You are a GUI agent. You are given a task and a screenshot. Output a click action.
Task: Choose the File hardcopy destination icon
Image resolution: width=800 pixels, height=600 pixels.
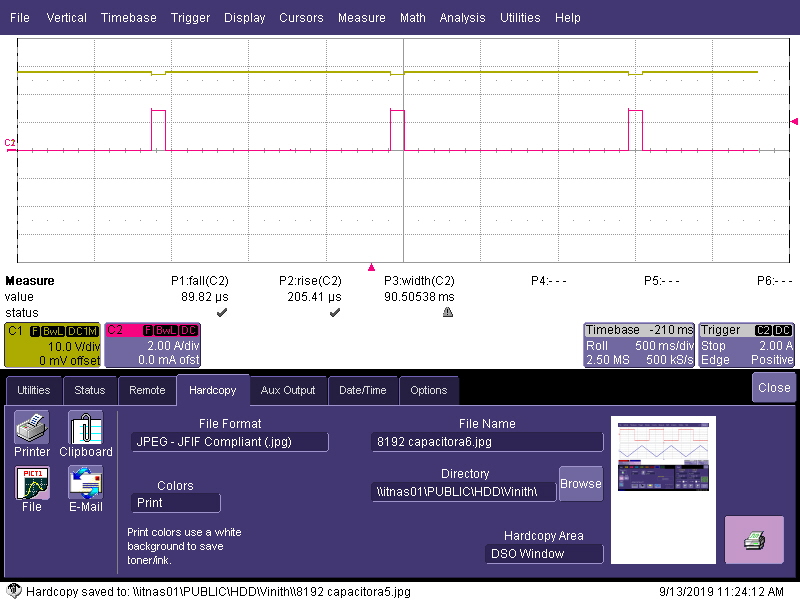(32, 483)
